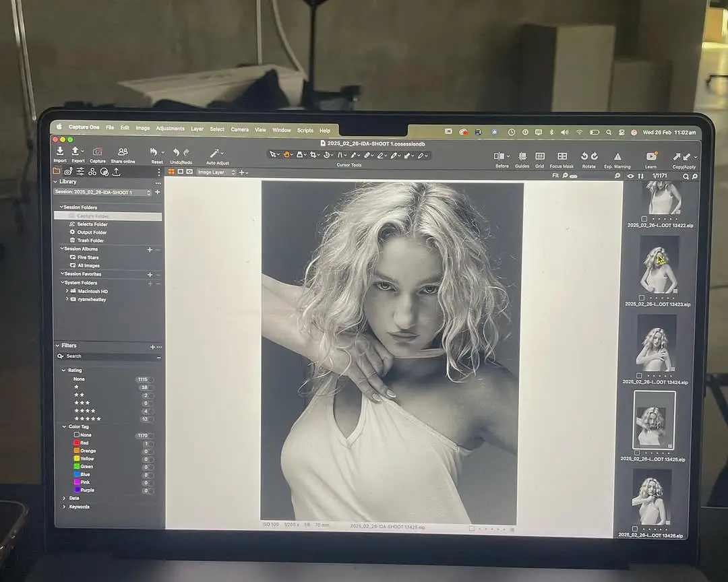728x582 pixels.
Task: Expand the ryanwheatley folder
Action: click(x=67, y=299)
